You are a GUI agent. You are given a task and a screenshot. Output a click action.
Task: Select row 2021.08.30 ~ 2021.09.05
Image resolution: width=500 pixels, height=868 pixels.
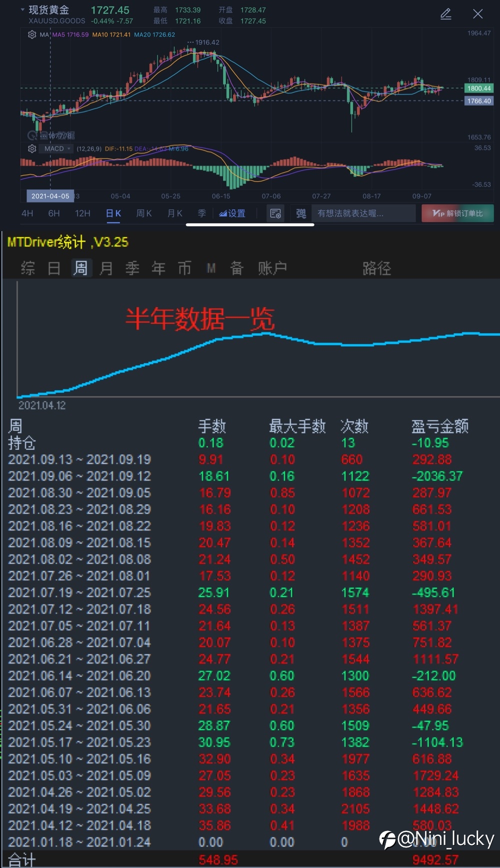(x=250, y=493)
